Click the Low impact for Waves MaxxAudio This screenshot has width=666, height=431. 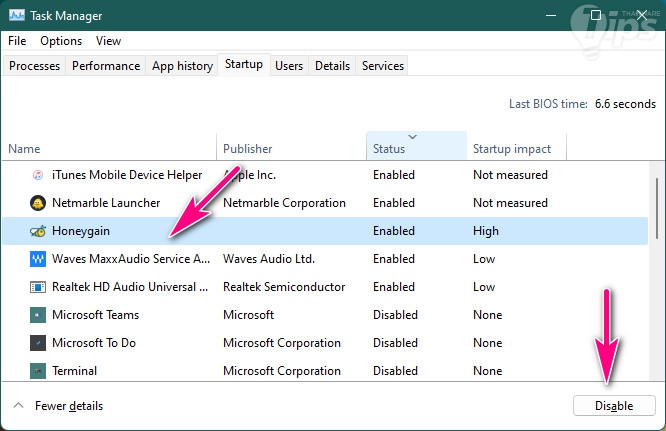[484, 259]
